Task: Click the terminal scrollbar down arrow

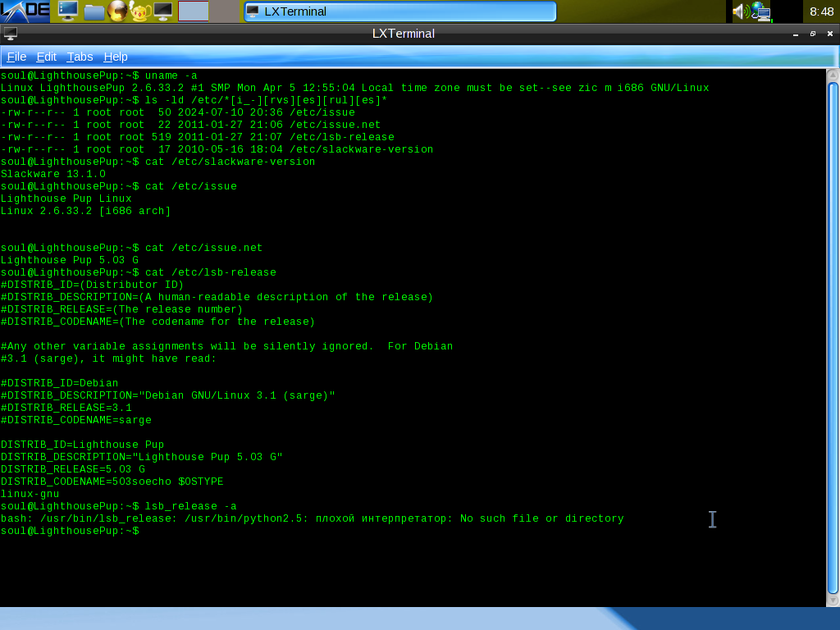Action: 833,600
